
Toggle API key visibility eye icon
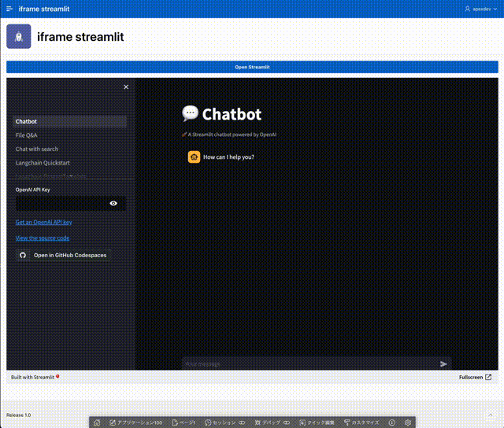tap(113, 203)
